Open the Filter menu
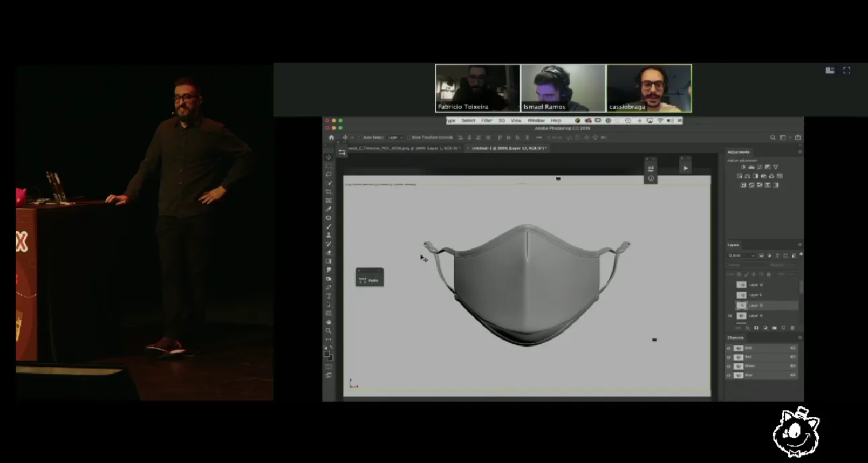Screen dimensions: 868x463 (487, 121)
